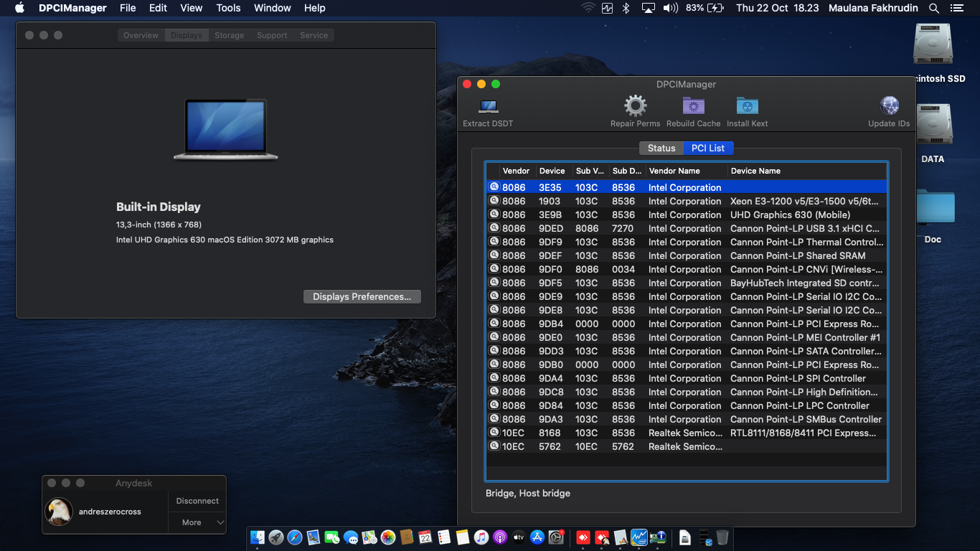Screen dimensions: 980x551
Task: Expand the More dropdown in Anydesk
Action: [197, 522]
